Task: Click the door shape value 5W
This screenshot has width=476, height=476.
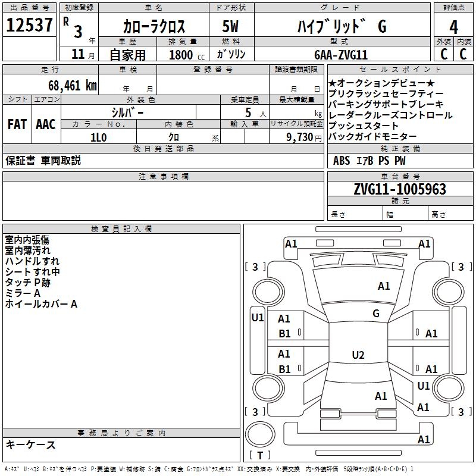Action: (230, 26)
